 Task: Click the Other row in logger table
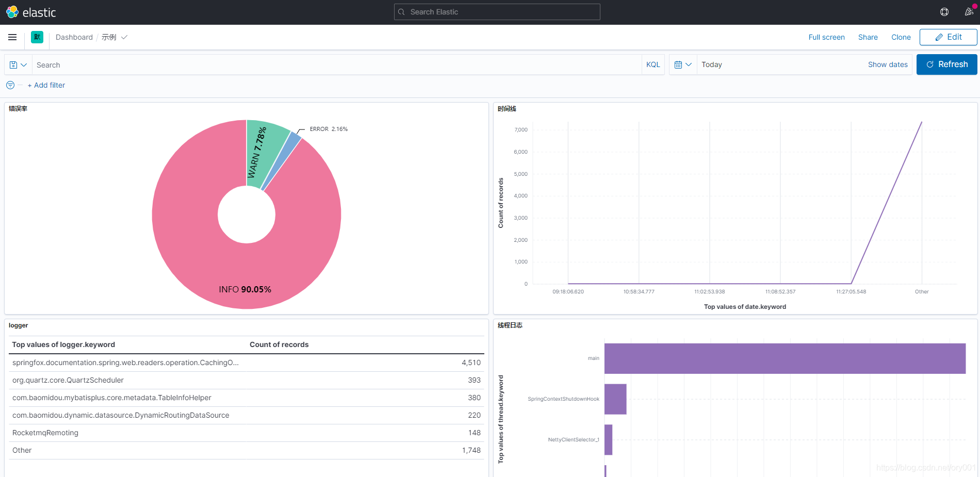click(x=247, y=450)
